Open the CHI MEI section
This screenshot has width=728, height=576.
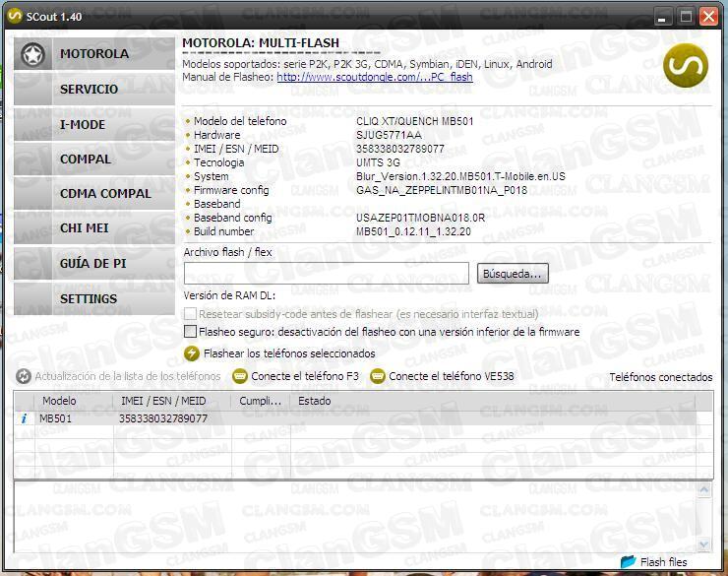coord(94,228)
